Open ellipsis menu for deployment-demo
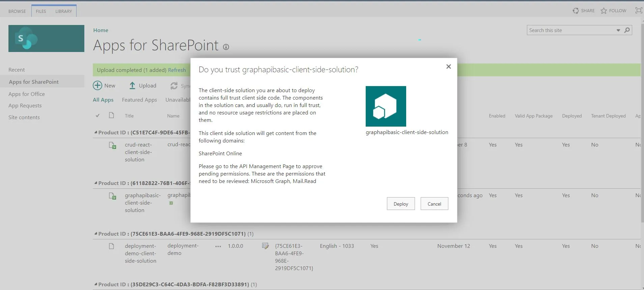This screenshot has width=644, height=290. (x=218, y=246)
